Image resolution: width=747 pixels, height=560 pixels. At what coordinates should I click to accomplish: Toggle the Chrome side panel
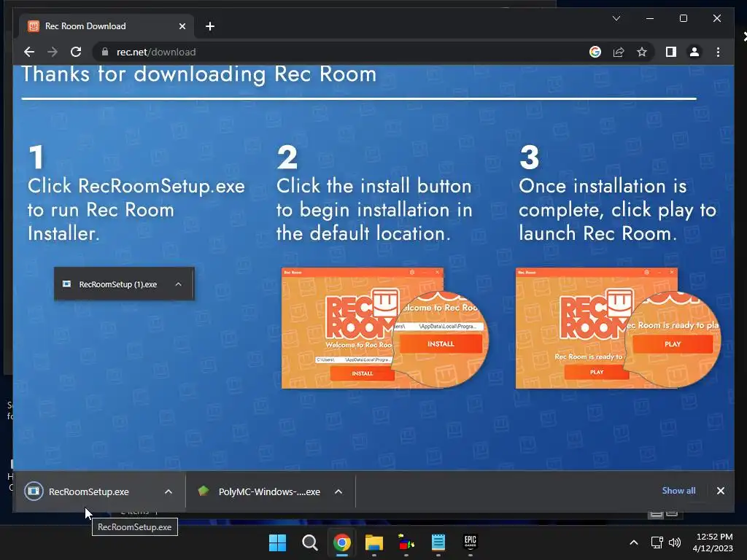point(671,52)
